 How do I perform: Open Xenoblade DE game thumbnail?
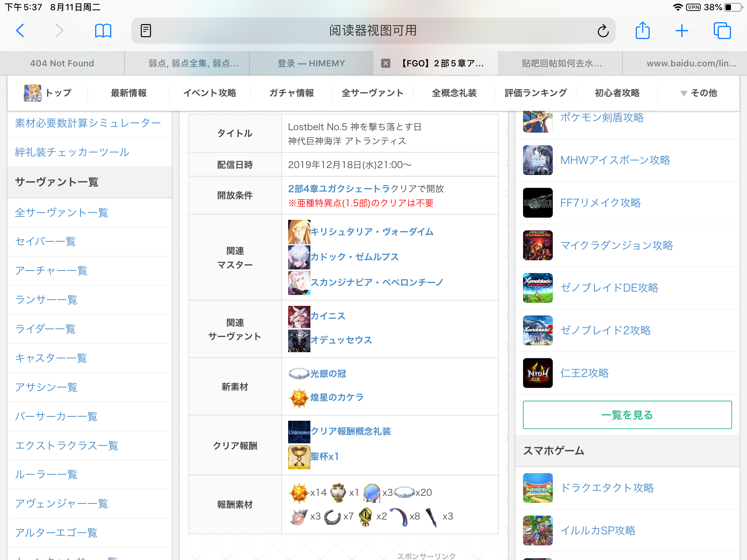538,288
